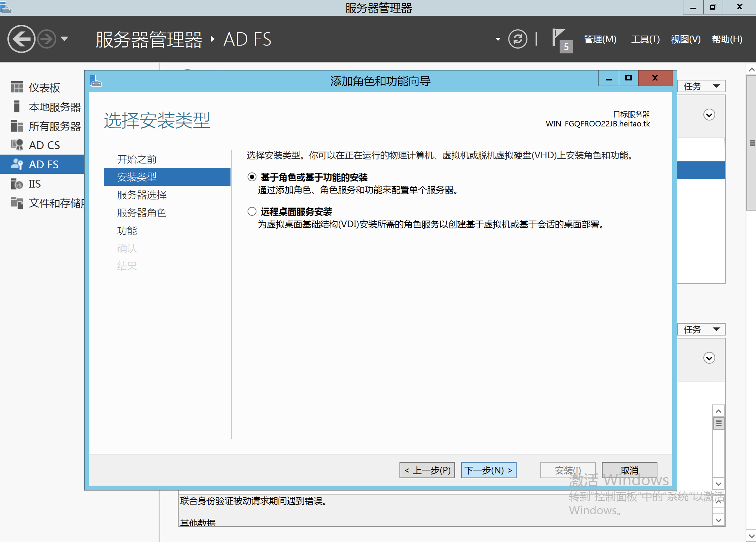Click the 仪表板 dashboard icon
This screenshot has height=542, width=756.
(17, 87)
